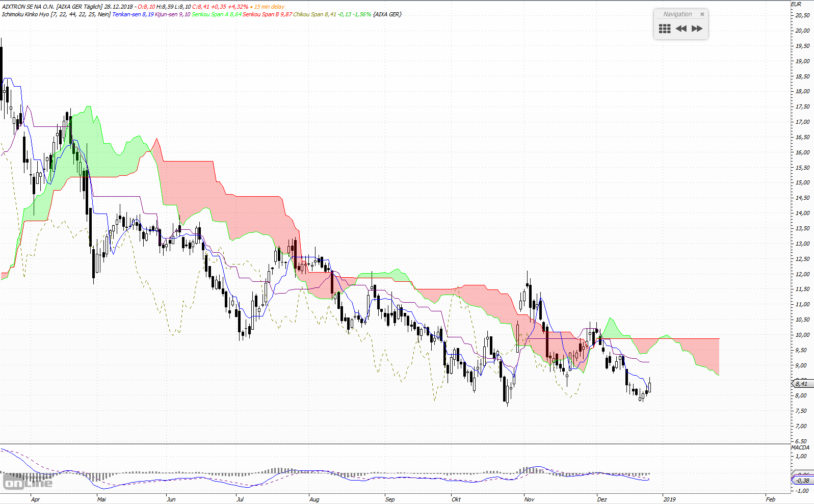Click the date 28.12.2018 in the header
814x504 pixels.
click(x=119, y=7)
